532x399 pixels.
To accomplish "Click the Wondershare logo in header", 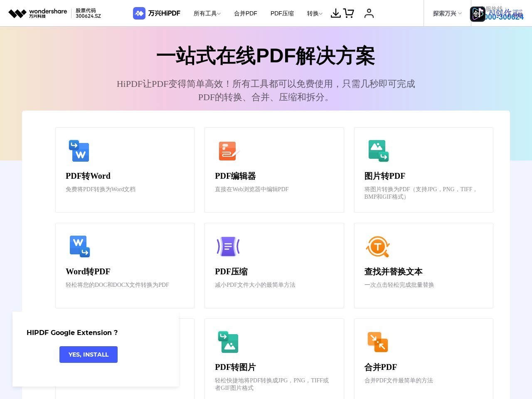I will [38, 13].
